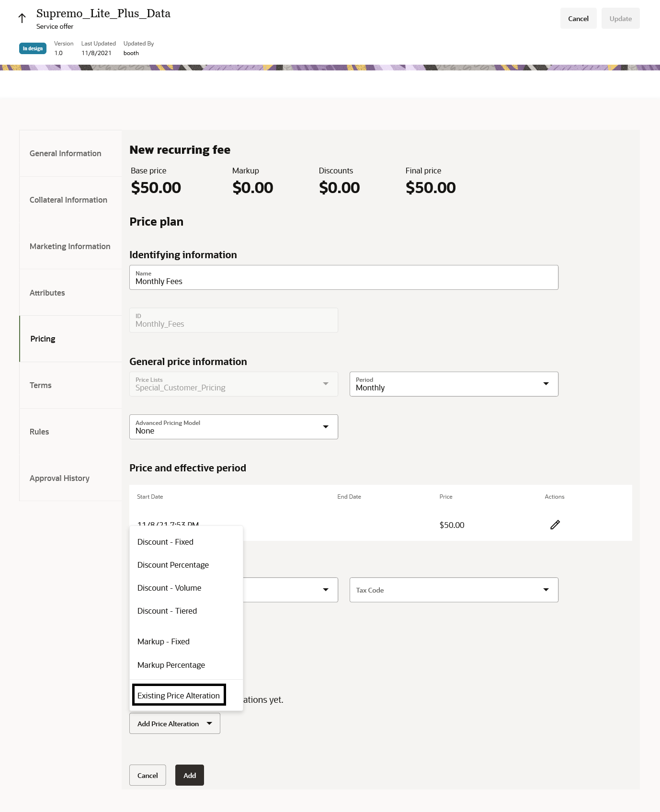Toggle the Add Price Alteration menu button
This screenshot has height=812, width=660.
(174, 723)
